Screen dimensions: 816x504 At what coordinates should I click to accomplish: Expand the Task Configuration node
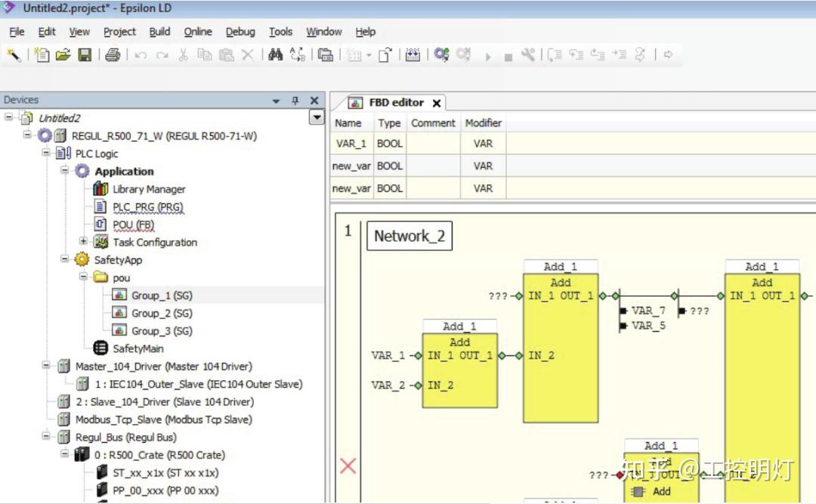pyautogui.click(x=83, y=241)
